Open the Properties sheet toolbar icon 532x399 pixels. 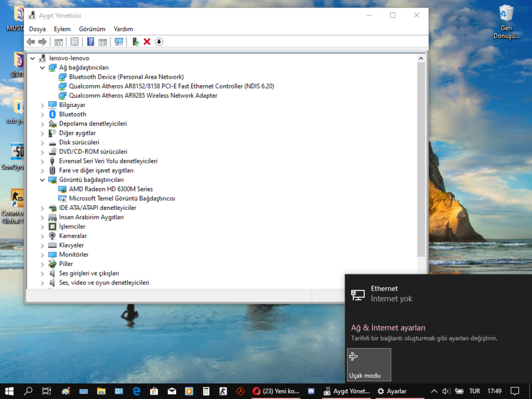[x=74, y=42]
